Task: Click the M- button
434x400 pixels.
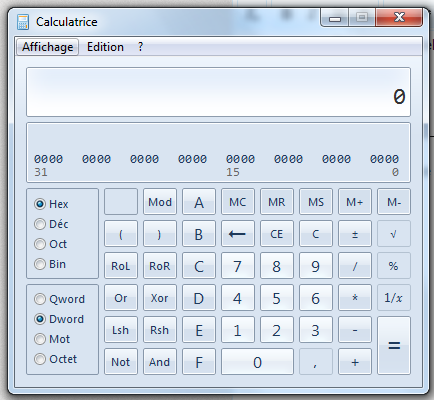Action: (x=394, y=202)
